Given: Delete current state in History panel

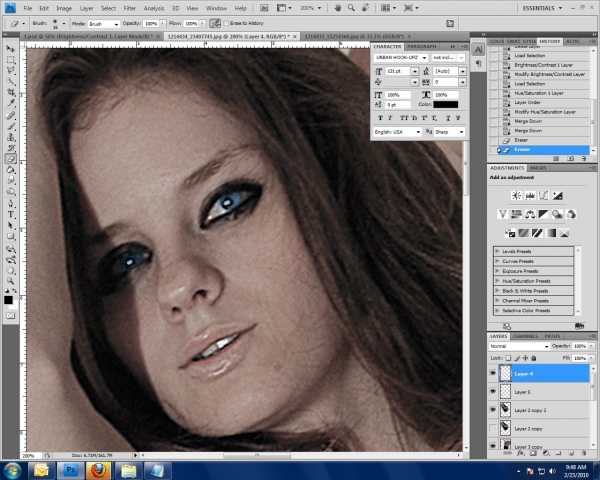Looking at the screenshot, I should coord(584,158).
